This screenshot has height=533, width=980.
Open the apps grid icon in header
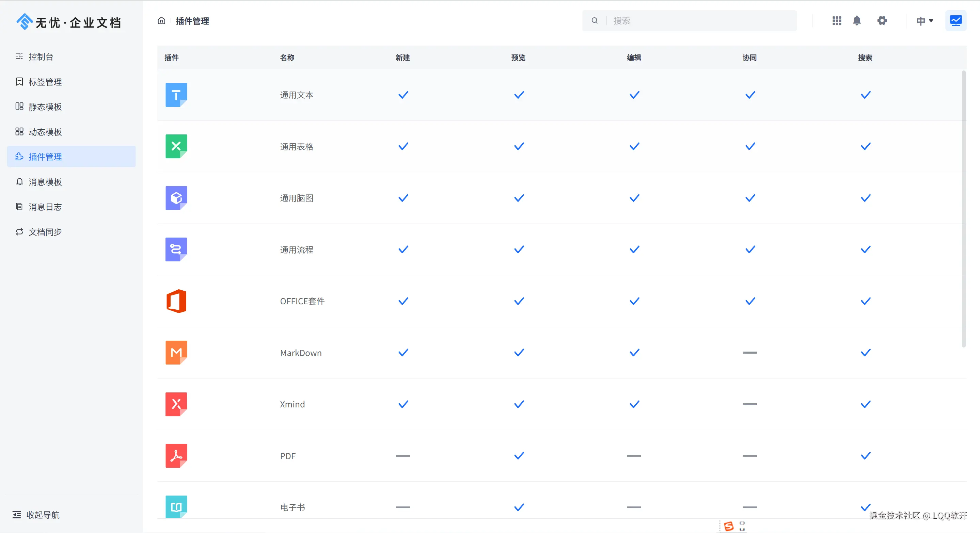pos(837,20)
